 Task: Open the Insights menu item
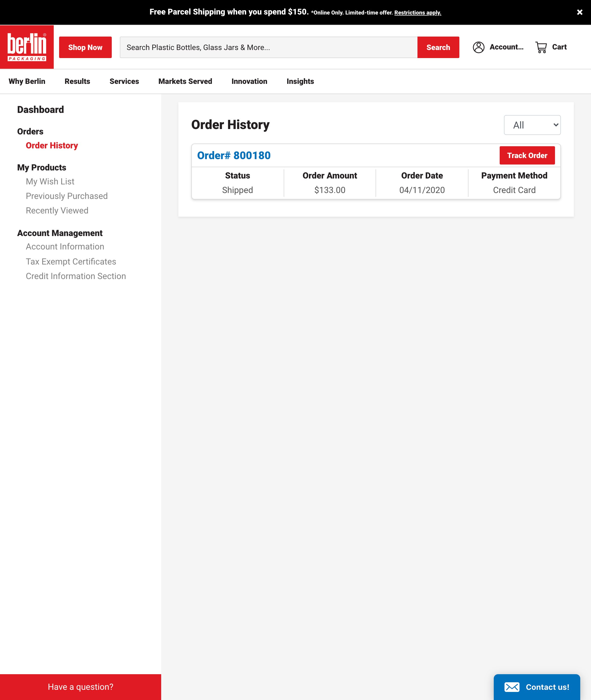(x=300, y=81)
